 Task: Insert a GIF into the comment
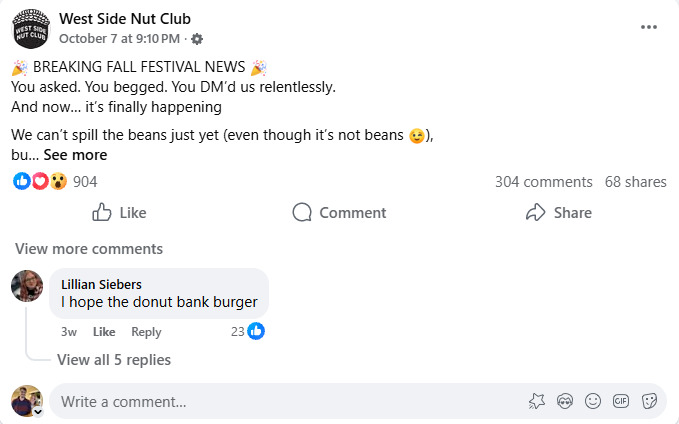pos(620,401)
